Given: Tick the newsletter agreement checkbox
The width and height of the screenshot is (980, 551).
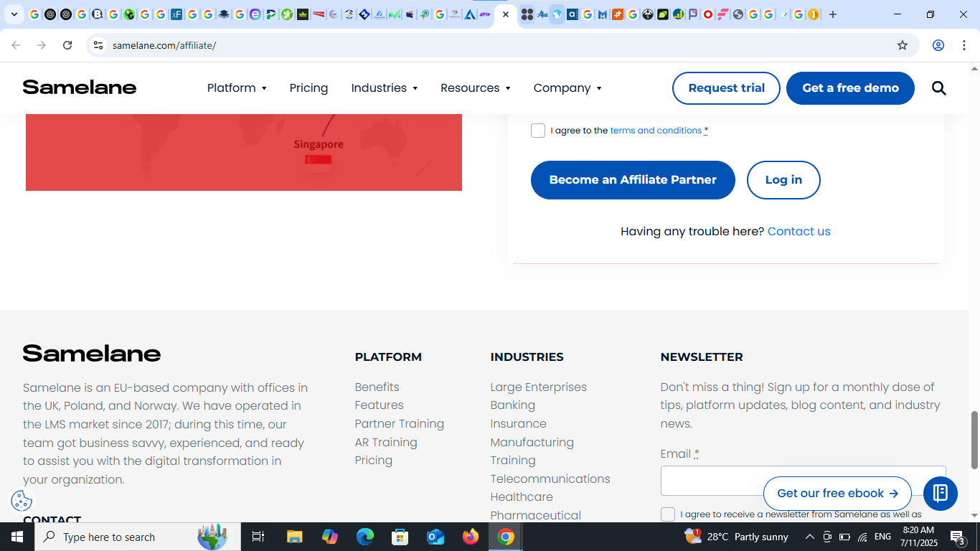Looking at the screenshot, I should pyautogui.click(x=668, y=514).
